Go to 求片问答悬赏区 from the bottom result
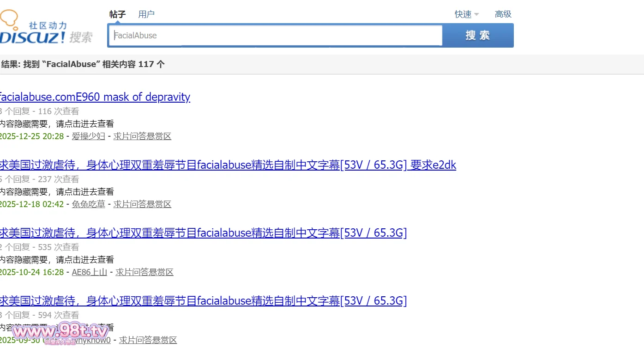 (148, 340)
